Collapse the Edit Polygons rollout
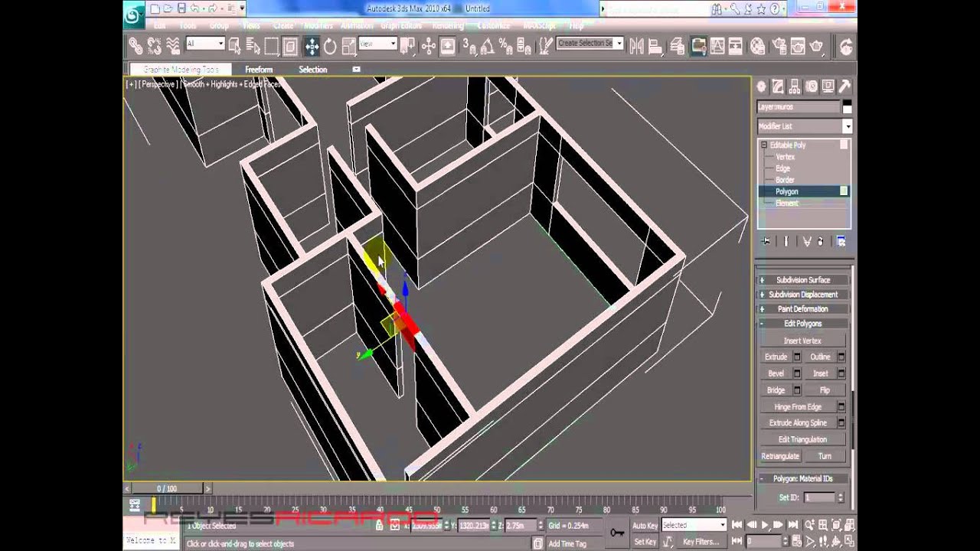980x551 pixels. pos(803,324)
